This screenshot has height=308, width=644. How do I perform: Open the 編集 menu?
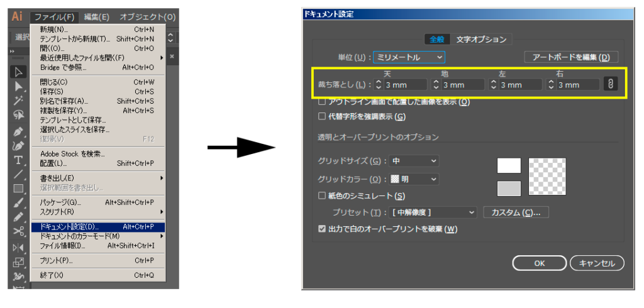96,17
